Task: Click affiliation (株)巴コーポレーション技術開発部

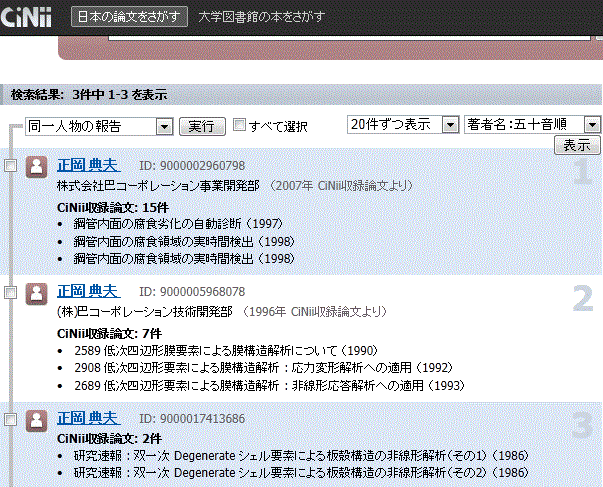Action: tap(145, 312)
